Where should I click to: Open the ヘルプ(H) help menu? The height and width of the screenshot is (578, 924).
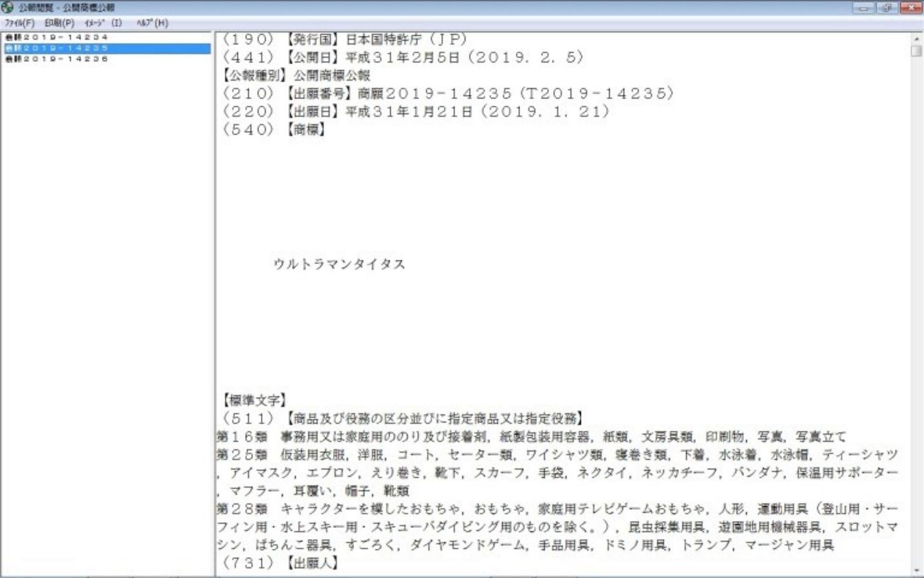(152, 23)
